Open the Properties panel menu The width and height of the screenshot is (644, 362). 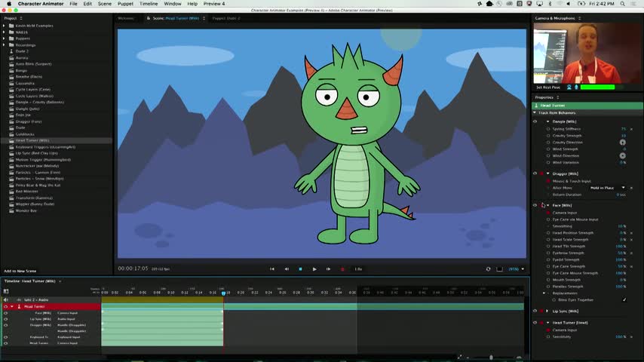pyautogui.click(x=558, y=97)
